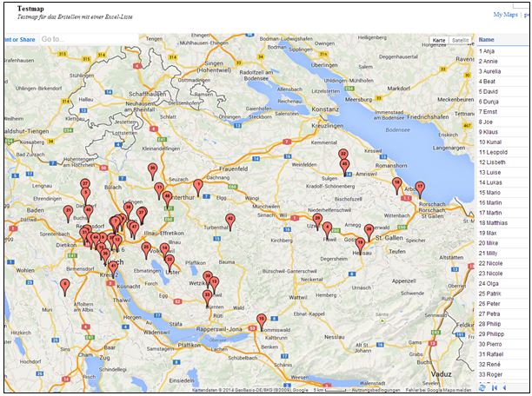Viewport: 532px width, 396px height.
Task: Select map marker 18 near Arbon
Action: coord(396,185)
